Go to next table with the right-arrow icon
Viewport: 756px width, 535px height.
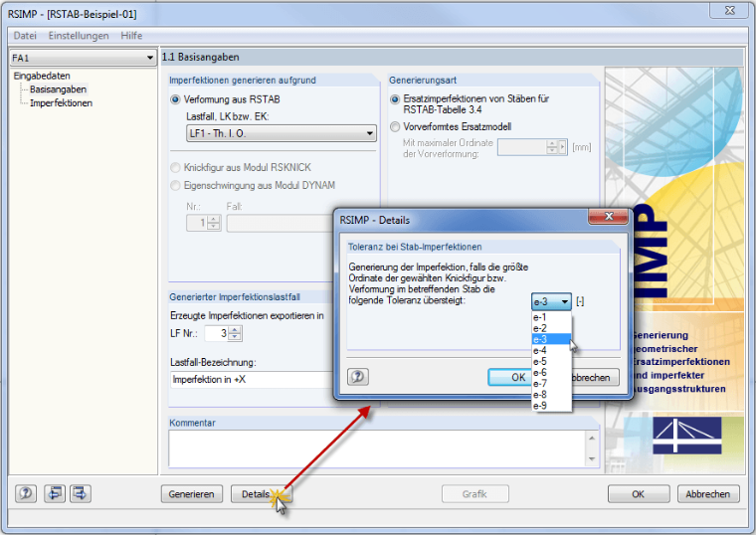(x=80, y=493)
